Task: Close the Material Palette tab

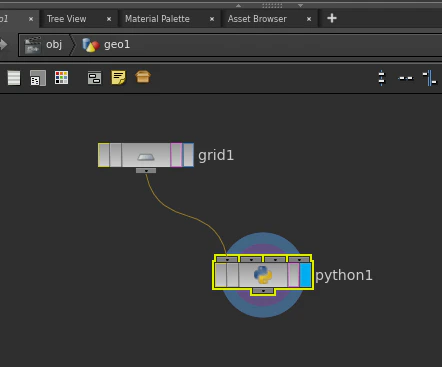Action: point(212,19)
